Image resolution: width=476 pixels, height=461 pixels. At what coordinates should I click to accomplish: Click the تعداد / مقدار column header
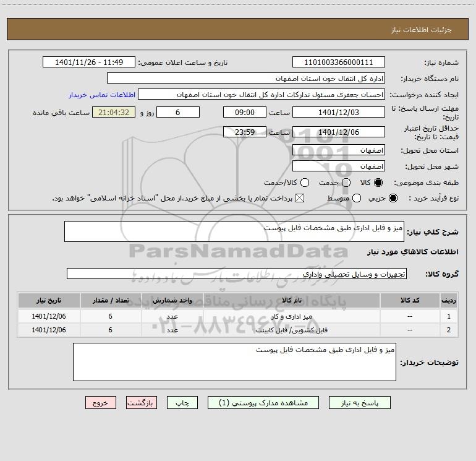(x=111, y=300)
